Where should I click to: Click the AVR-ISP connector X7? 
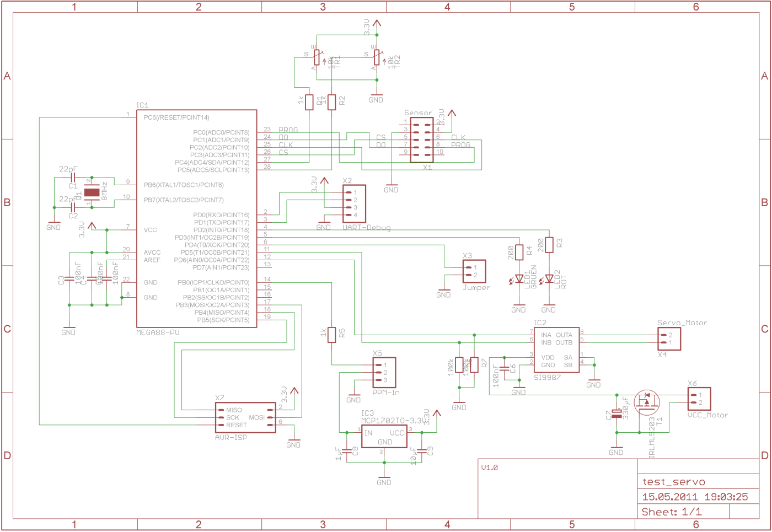[245, 417]
